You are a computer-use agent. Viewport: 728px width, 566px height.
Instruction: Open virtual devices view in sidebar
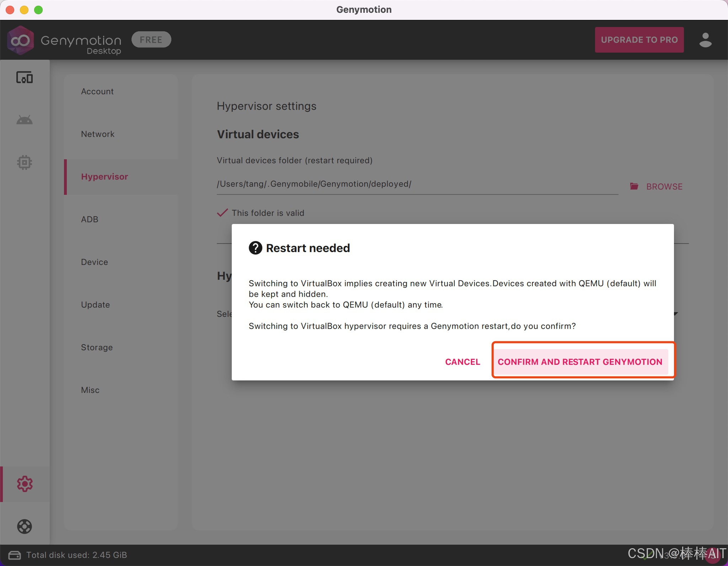coord(25,78)
